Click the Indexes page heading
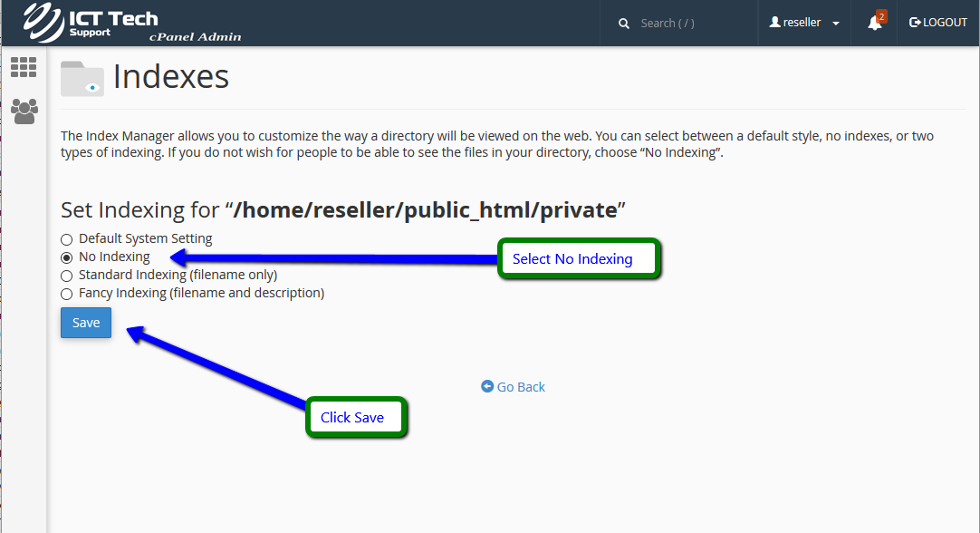Screen dimensions: 980x533 click(x=171, y=77)
